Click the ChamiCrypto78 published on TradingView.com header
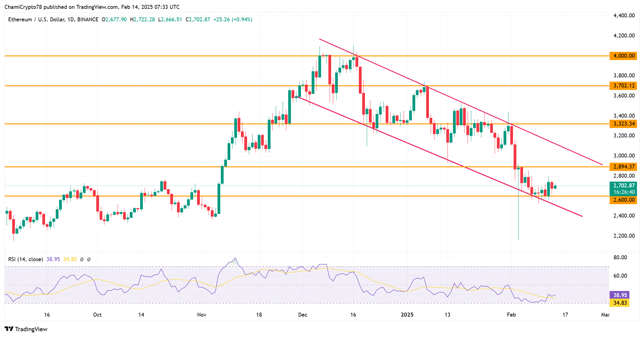 tap(92, 7)
